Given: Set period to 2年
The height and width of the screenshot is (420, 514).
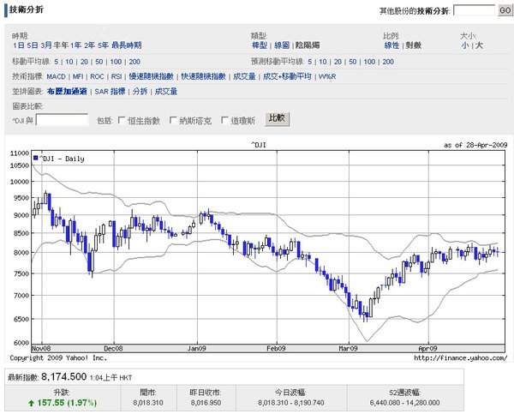Looking at the screenshot, I should point(89,45).
